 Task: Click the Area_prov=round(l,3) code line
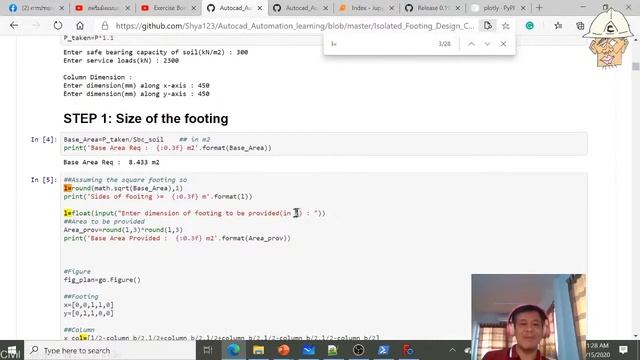point(123,230)
